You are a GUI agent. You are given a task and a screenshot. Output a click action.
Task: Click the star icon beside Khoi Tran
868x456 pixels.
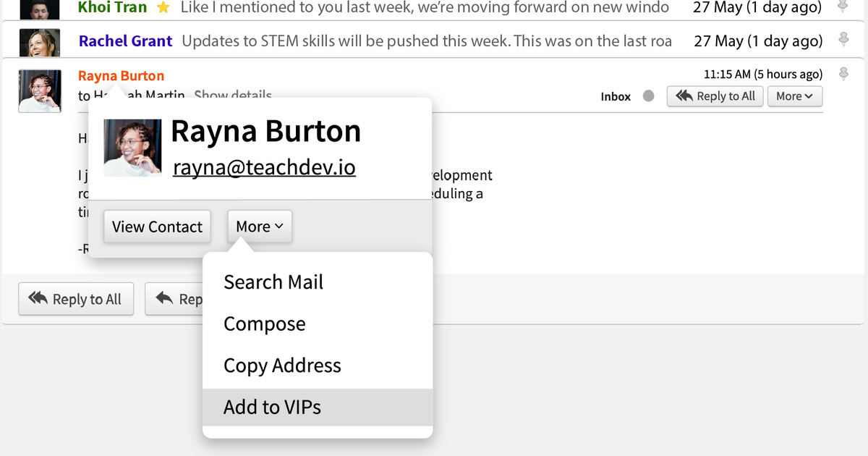[163, 8]
